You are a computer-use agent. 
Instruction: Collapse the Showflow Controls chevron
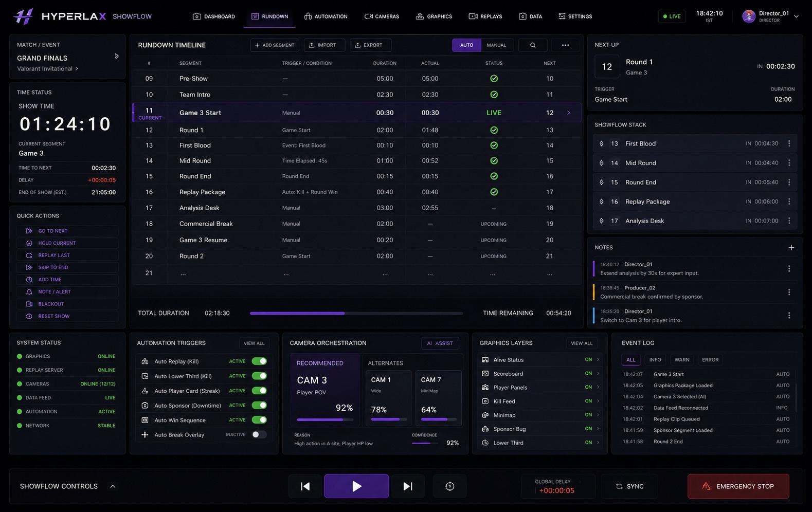pyautogui.click(x=113, y=486)
